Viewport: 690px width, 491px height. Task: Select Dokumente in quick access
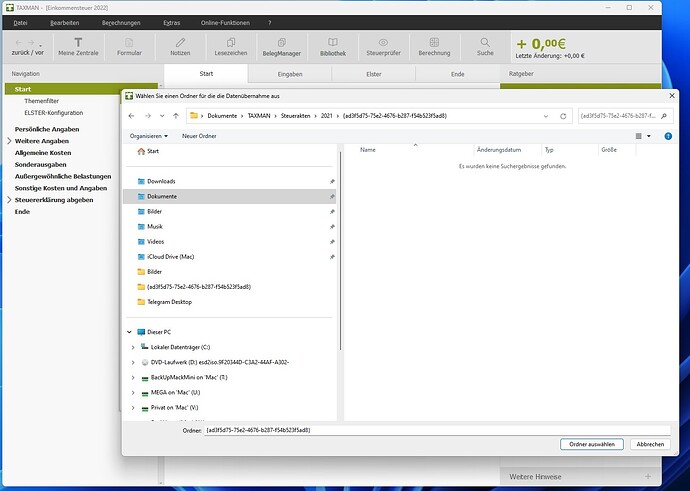tap(229, 196)
